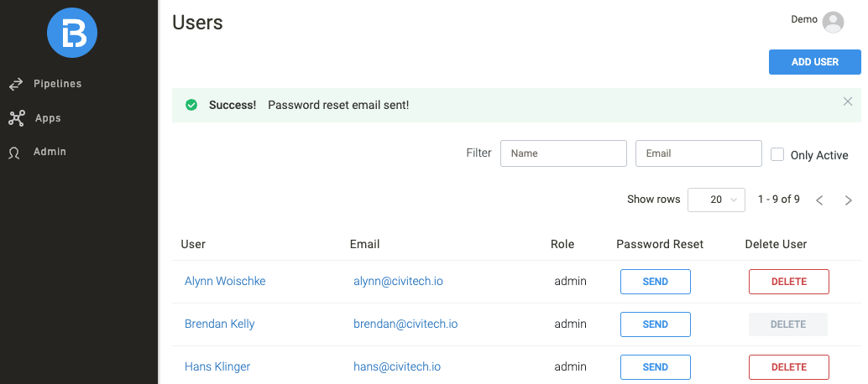Click the Admin person icon in sidebar
Screen dimensions: 868x384
coord(14,153)
